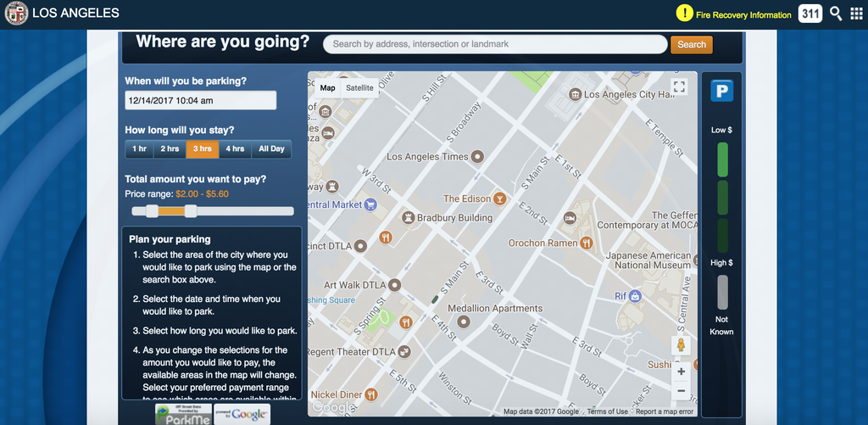Select 2 hrs stay duration
This screenshot has height=425, width=868.
[170, 149]
